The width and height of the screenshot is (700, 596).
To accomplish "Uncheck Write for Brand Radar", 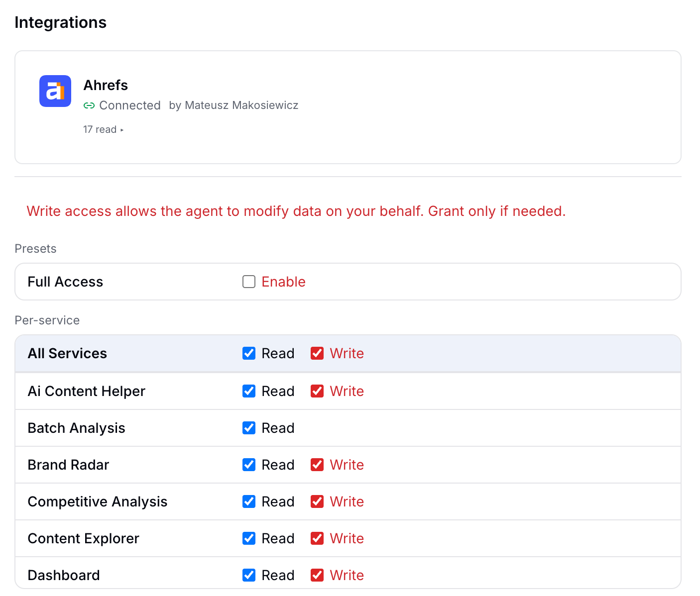I will [x=317, y=465].
